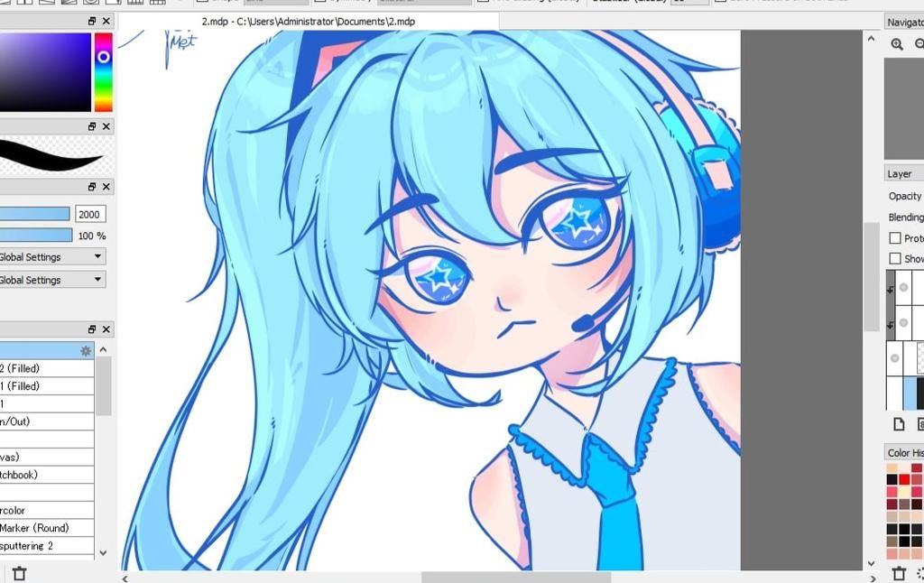Screen dimensions: 924x583
Task: Select the '2 (Filled)' brush
Action: tap(47, 368)
